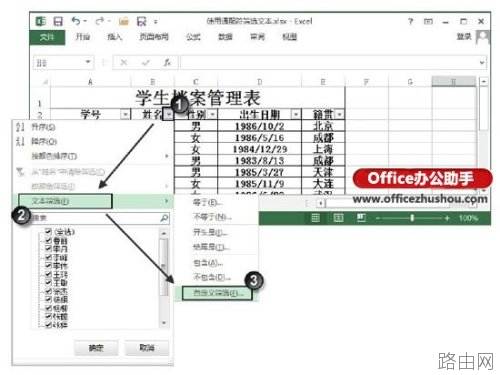Open Excel Help question mark icon
500x375 pixels.
pos(410,21)
